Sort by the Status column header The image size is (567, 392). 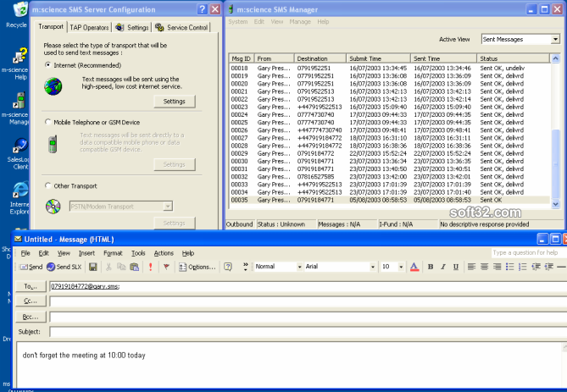(514, 58)
